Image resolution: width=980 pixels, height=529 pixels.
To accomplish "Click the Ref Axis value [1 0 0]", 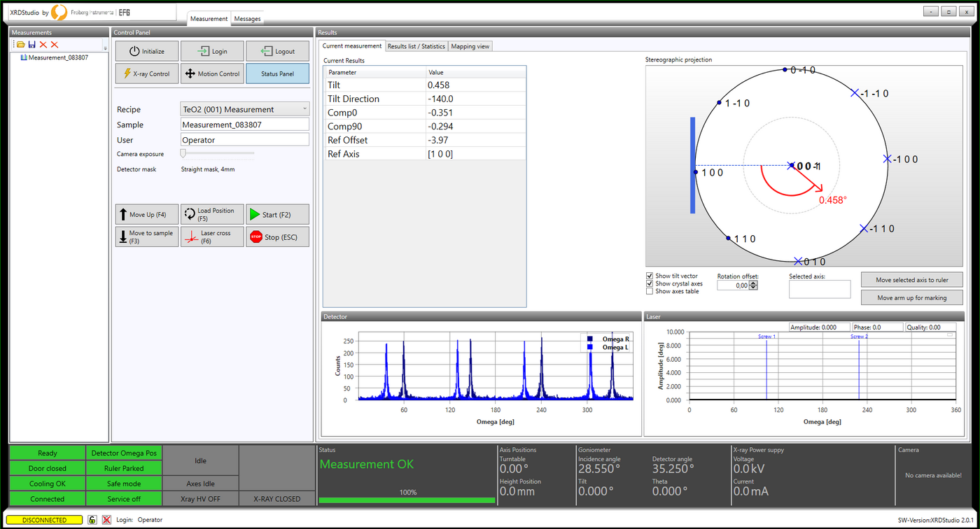I will [475, 153].
